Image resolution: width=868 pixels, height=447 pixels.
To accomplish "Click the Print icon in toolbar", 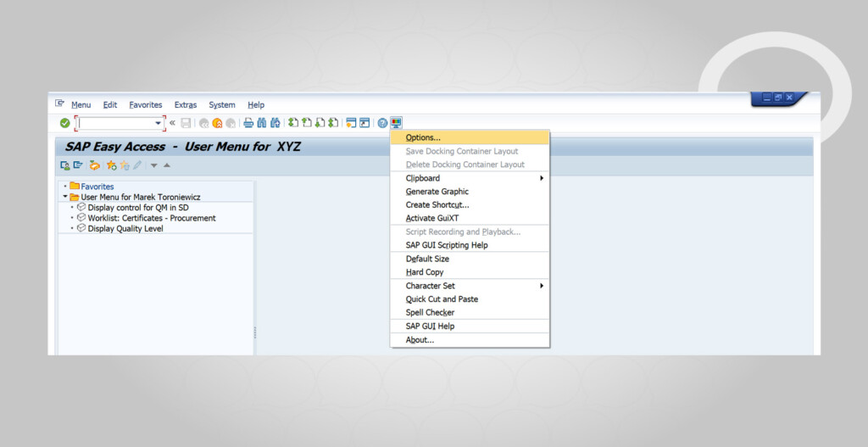I will pyautogui.click(x=248, y=123).
